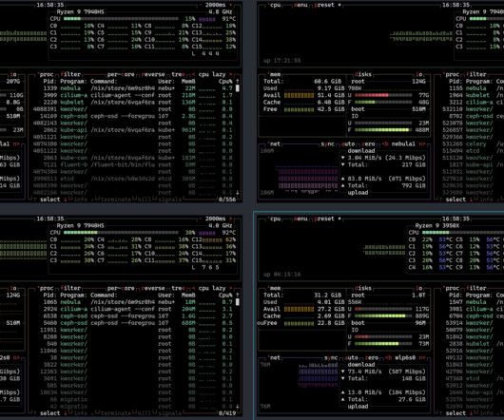Click scroll-down arrow in the 0/419 process list
This screenshot has width=504, height=420.
[238, 407]
